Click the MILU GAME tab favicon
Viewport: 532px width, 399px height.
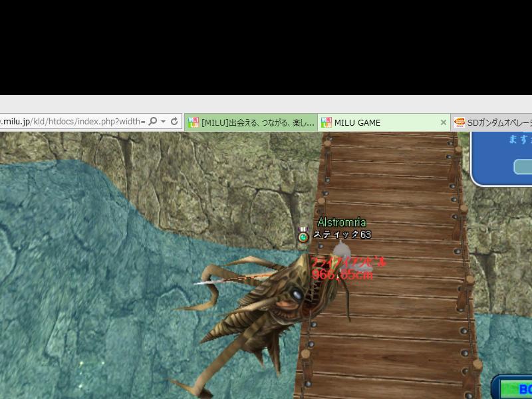(326, 122)
